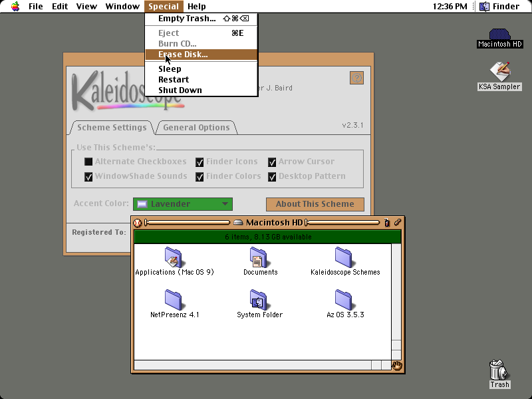532x399 pixels.
Task: Choose Empty Trash from Special menu
Action: coord(201,19)
